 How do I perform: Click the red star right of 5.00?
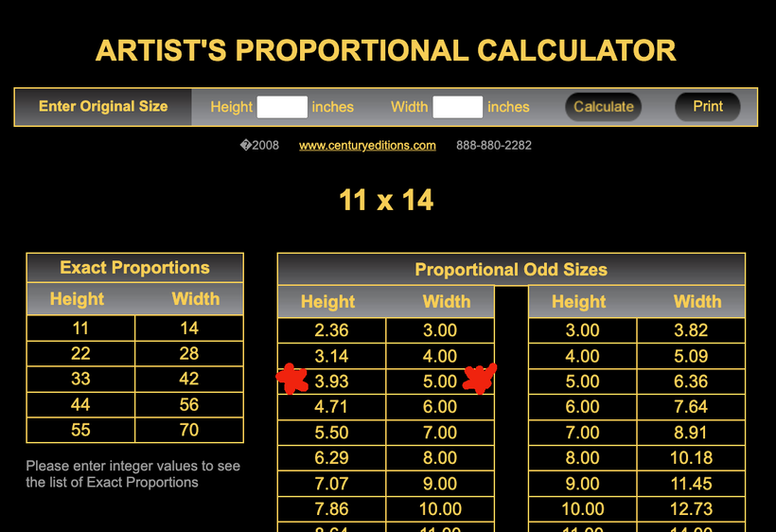[x=480, y=379]
